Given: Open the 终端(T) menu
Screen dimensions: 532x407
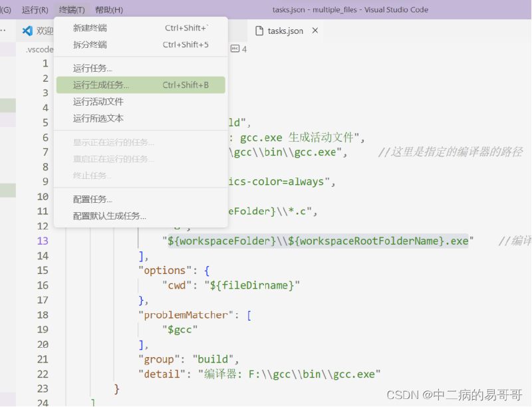Looking at the screenshot, I should [x=72, y=10].
